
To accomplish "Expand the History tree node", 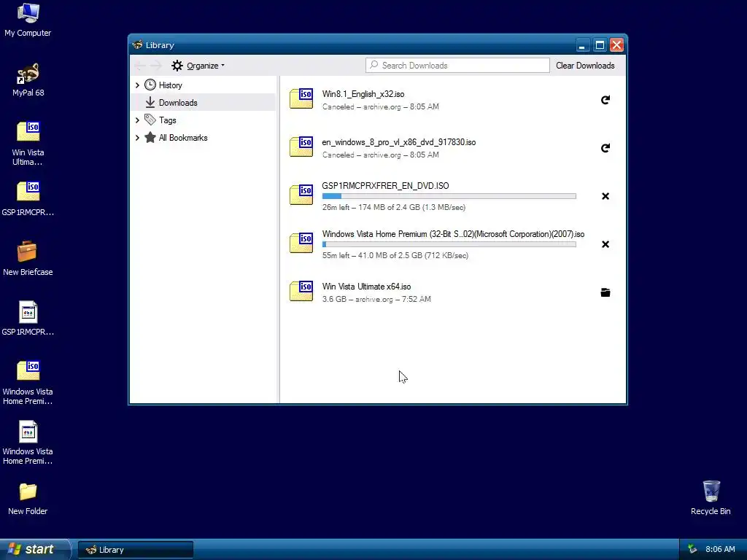I will click(137, 85).
